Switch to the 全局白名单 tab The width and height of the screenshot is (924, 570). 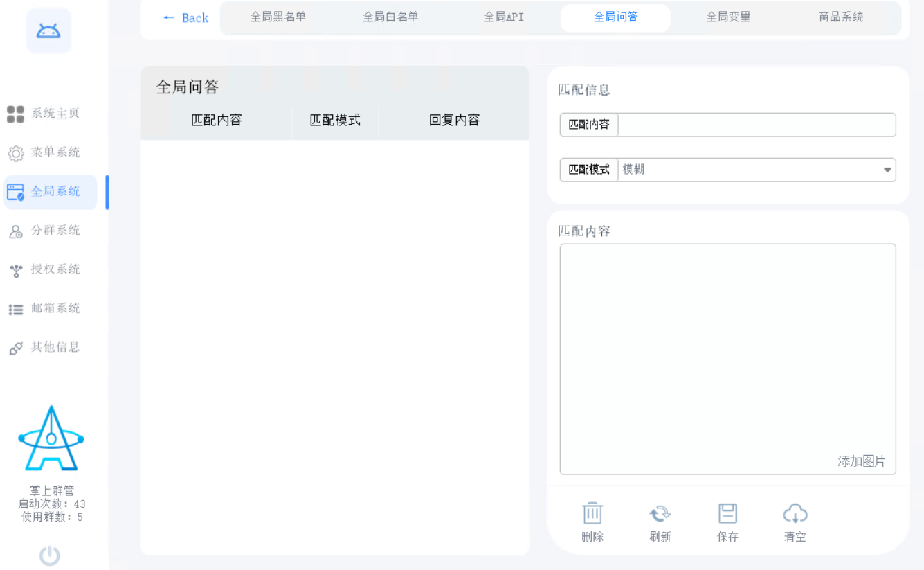390,17
